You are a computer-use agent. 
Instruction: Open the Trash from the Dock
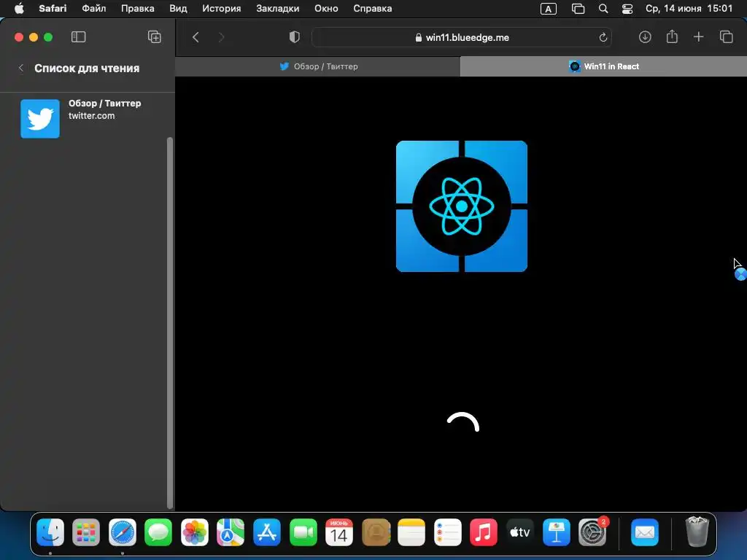[x=697, y=532]
